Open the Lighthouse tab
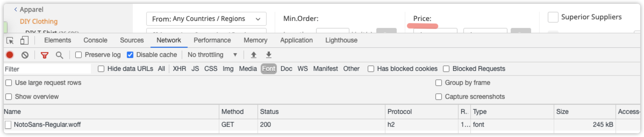Viewport: 644px width, 137px height. tap(341, 40)
